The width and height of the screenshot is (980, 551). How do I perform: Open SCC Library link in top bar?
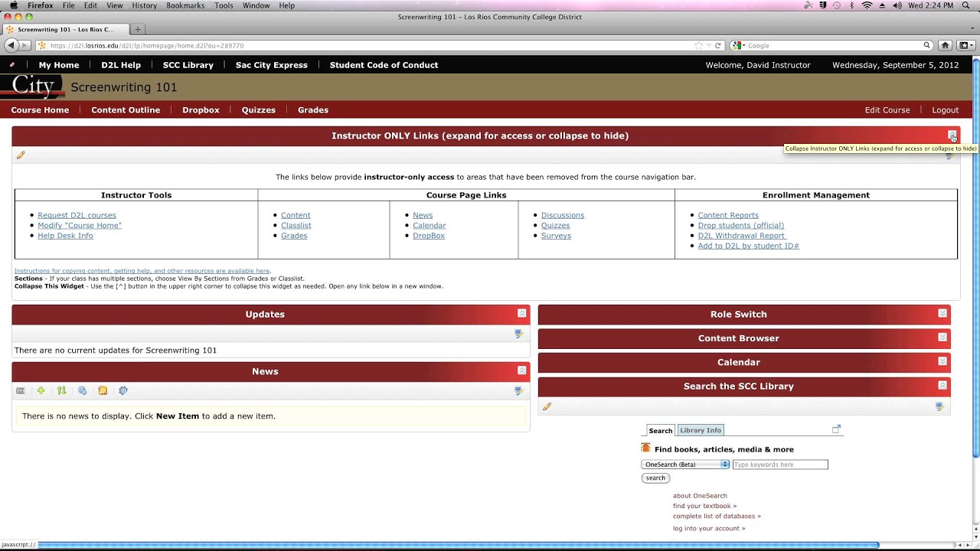click(x=188, y=65)
